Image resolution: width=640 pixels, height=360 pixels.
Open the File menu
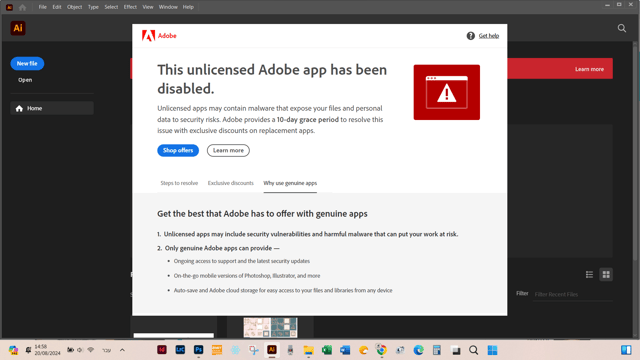42,7
